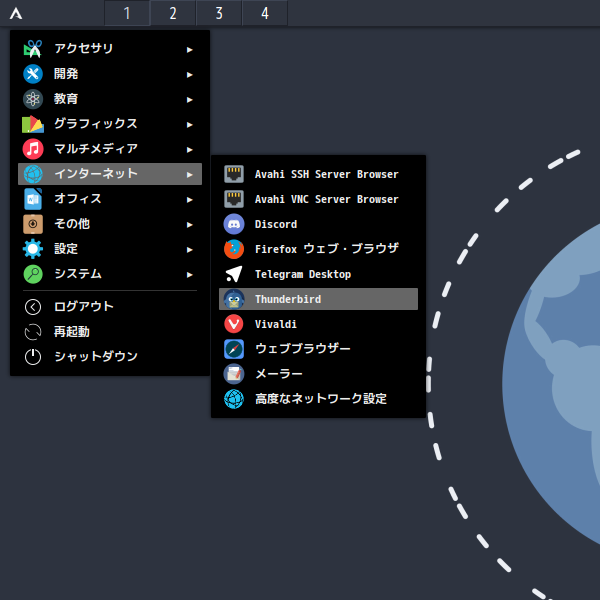Click シャットダウン to power off

point(96,357)
